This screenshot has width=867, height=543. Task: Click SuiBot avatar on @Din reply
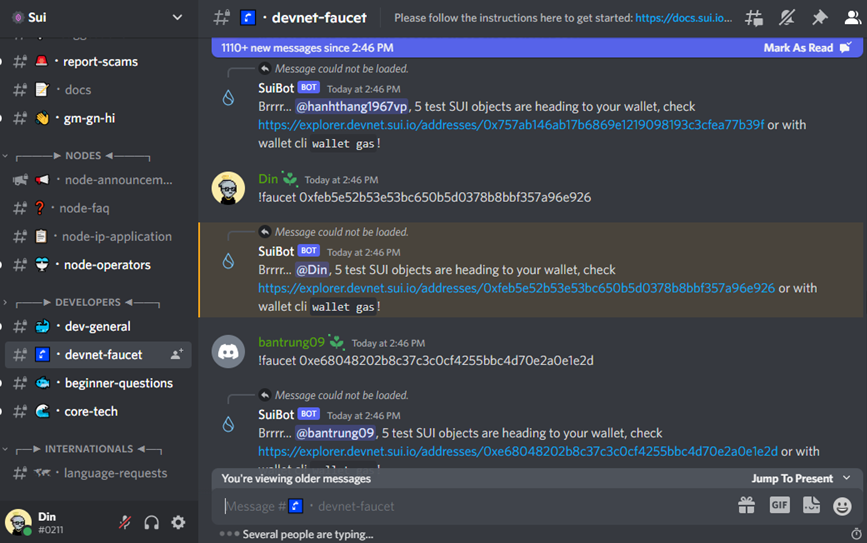tap(228, 261)
